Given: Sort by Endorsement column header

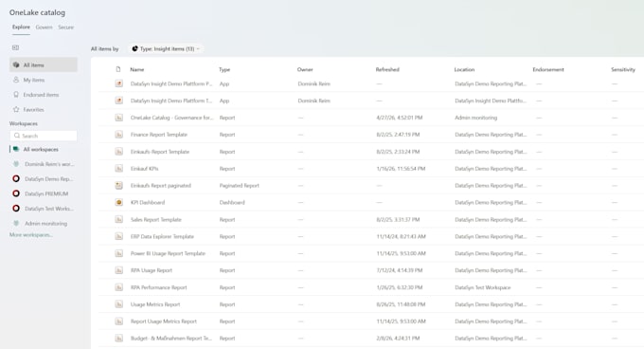Looking at the screenshot, I should (x=548, y=69).
